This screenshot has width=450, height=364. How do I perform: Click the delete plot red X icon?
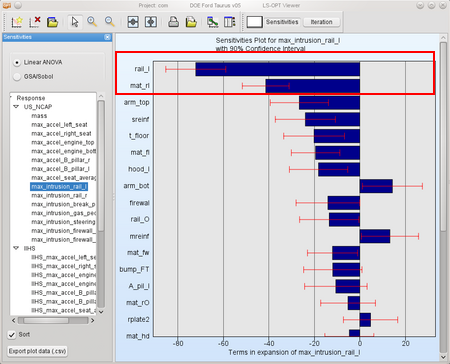pyautogui.click(x=34, y=22)
